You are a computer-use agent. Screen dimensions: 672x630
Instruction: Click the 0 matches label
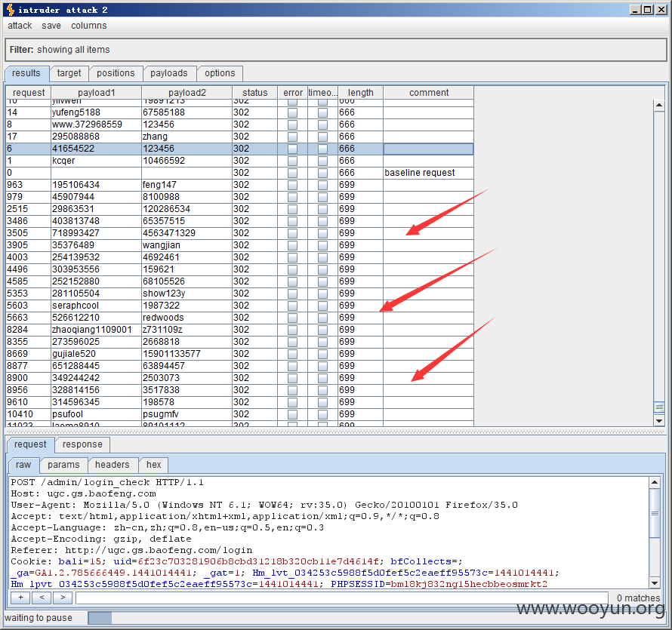tap(638, 598)
